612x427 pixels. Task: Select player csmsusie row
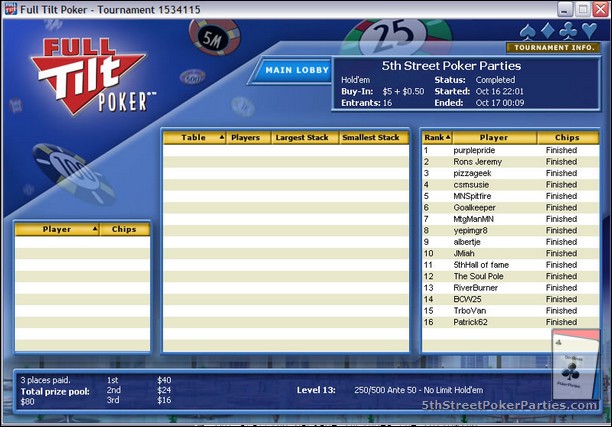pyautogui.click(x=511, y=185)
